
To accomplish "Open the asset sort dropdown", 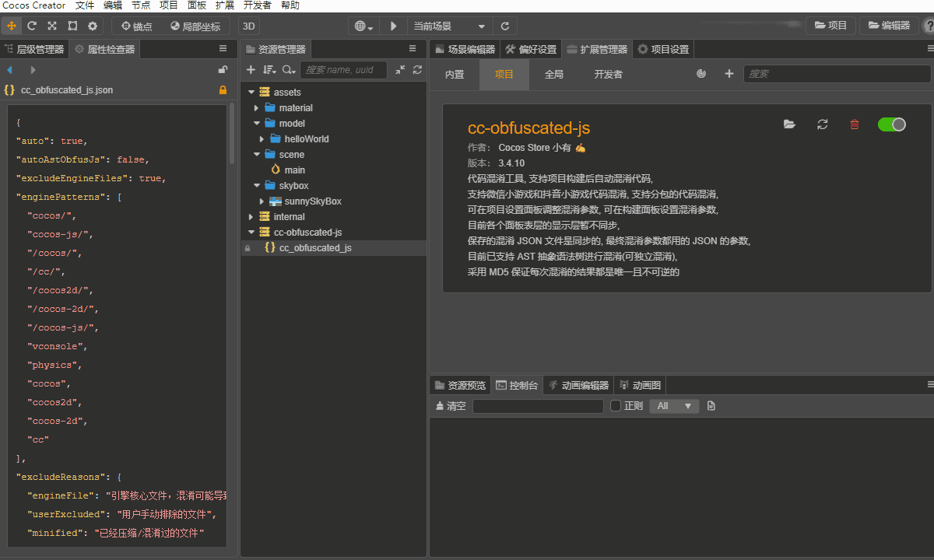I will 269,70.
